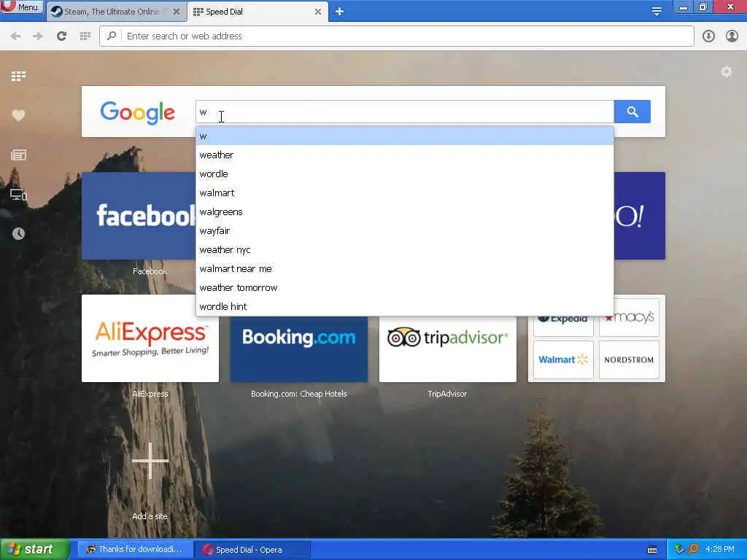This screenshot has height=560, width=747.
Task: Go back with the back arrow
Action: 15,36
